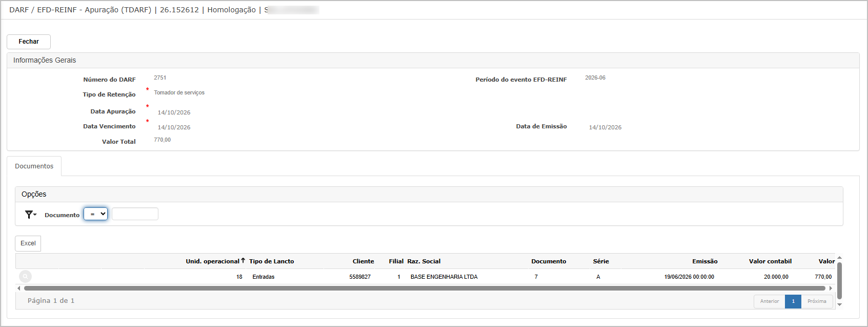Focus the Documento filter text field
This screenshot has height=327, width=868.
click(x=135, y=214)
